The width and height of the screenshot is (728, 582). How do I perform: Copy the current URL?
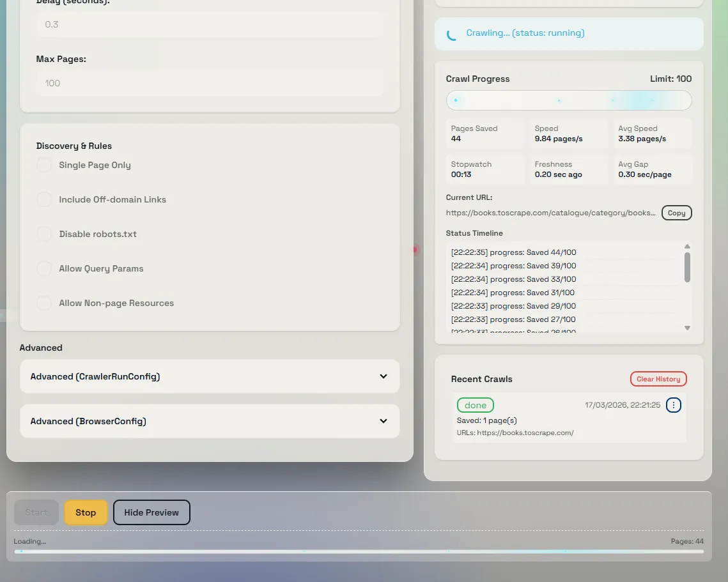[x=676, y=213]
